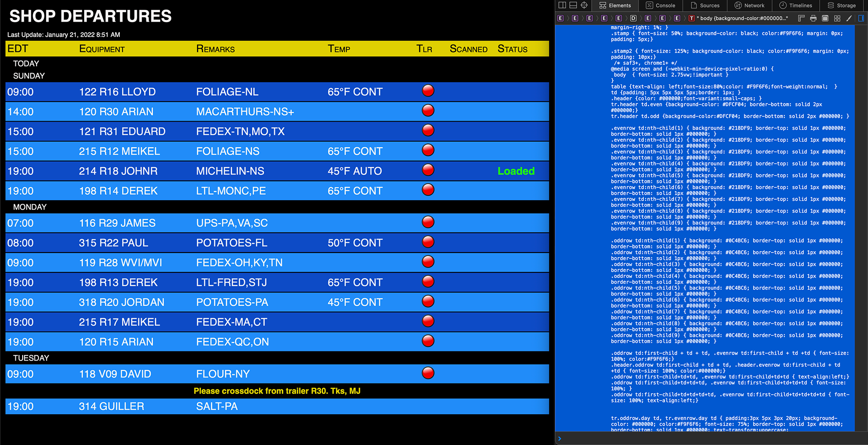Click the FLOUR-NY remark
This screenshot has width=868, height=445.
click(x=223, y=374)
